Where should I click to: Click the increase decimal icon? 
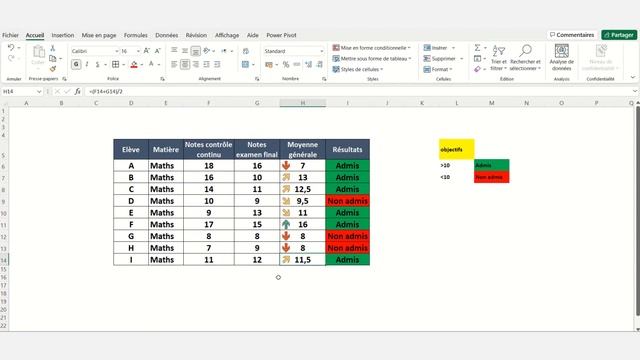pos(309,64)
